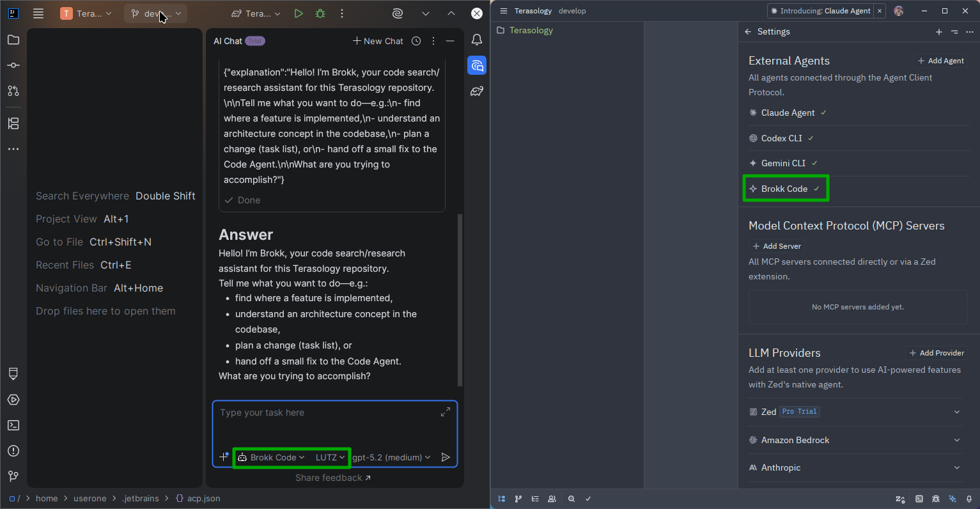Open diagnostics checkmark in Zed status bar
980x509 pixels.
click(588, 499)
